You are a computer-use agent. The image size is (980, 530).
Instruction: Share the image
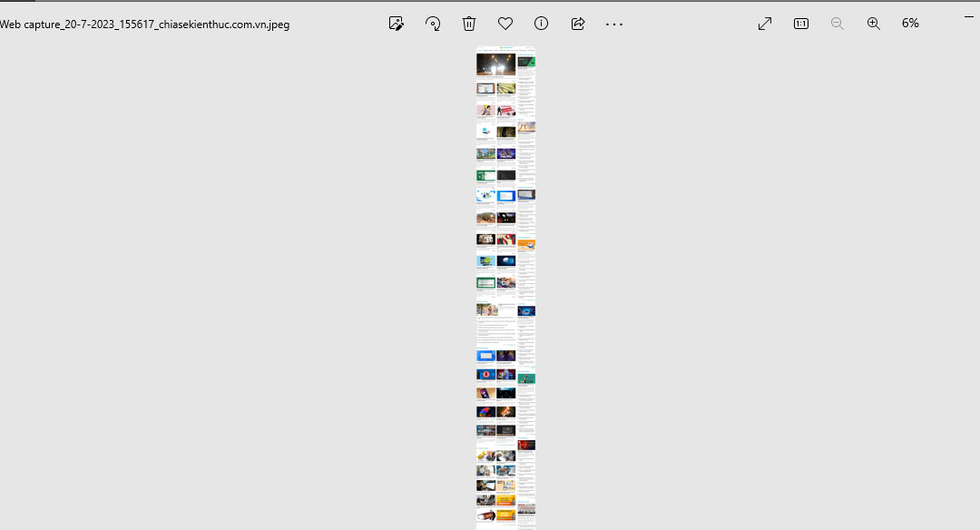(578, 24)
